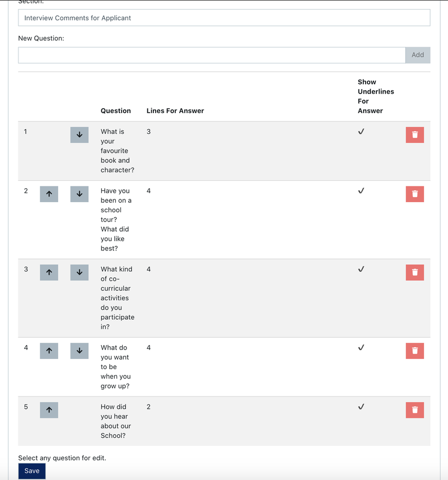This screenshot has width=448, height=480.
Task: Move co-curricular activities question up
Action: [49, 273]
